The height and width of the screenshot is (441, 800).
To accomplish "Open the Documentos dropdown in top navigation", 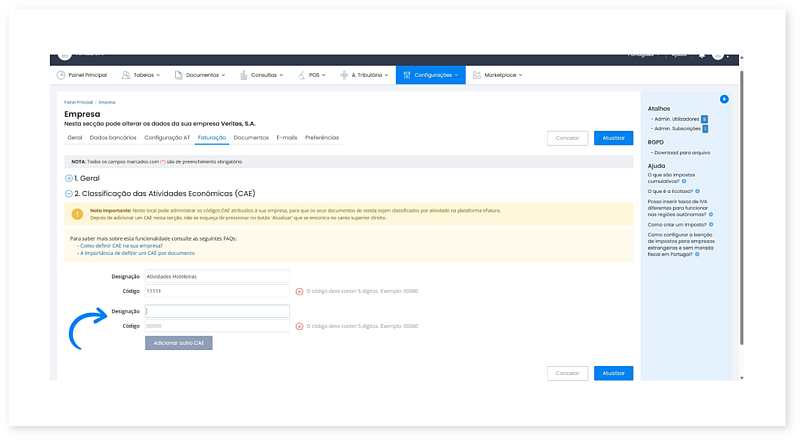I will (x=200, y=75).
